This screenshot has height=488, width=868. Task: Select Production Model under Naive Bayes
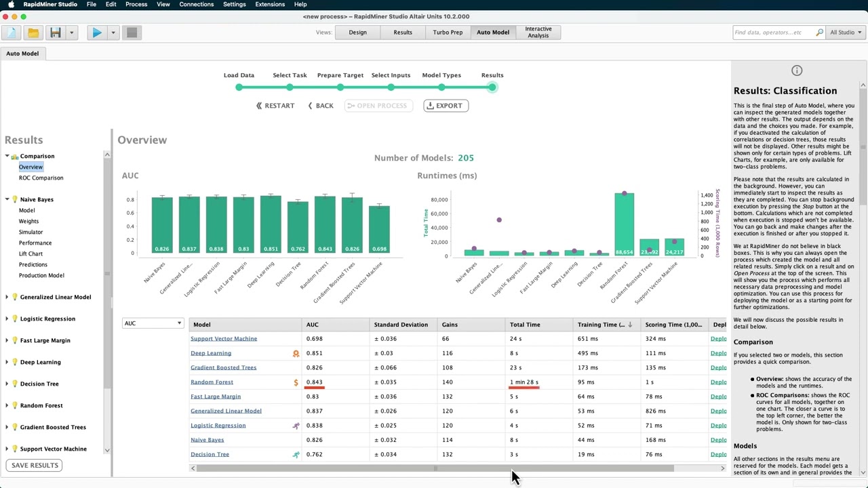[x=41, y=276]
